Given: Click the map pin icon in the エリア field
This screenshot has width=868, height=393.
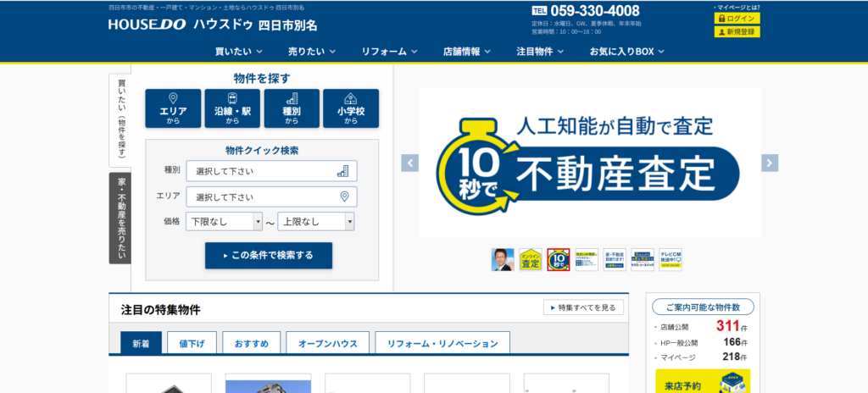Looking at the screenshot, I should [344, 196].
